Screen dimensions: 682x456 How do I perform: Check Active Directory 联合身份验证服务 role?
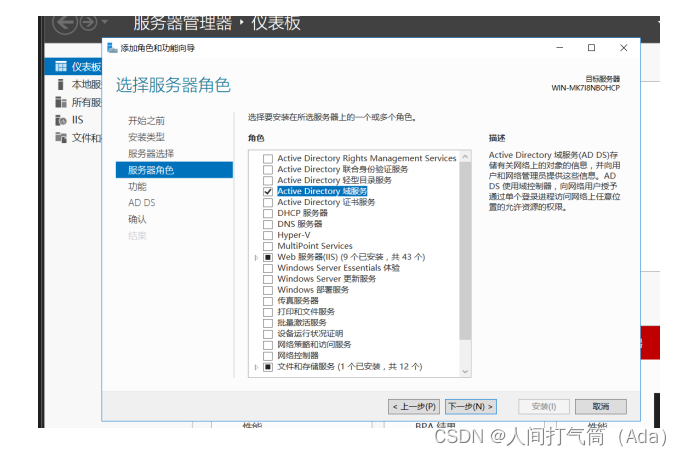click(268, 169)
